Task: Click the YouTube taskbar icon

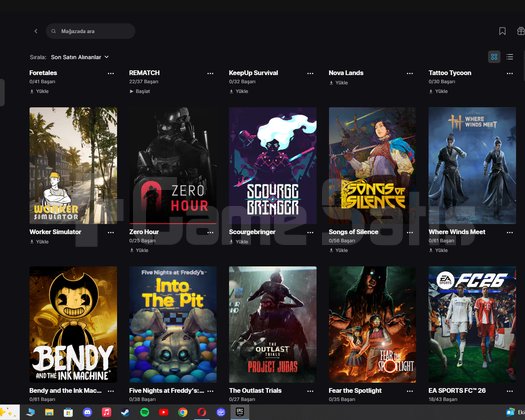Action: [163, 412]
